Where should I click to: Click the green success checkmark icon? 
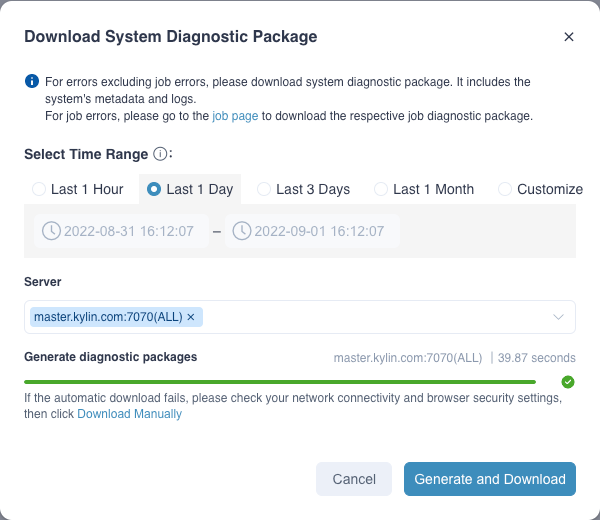pyautogui.click(x=568, y=381)
